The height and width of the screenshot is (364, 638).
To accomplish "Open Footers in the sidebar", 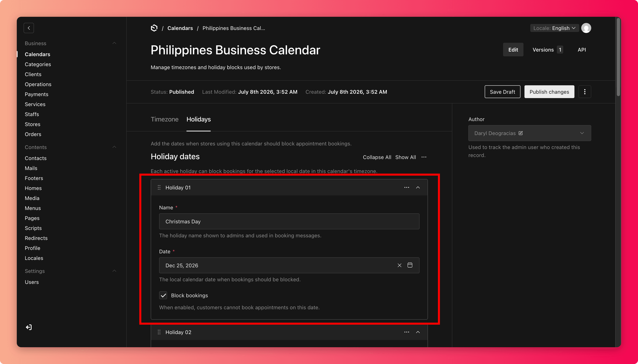I will click(x=34, y=178).
